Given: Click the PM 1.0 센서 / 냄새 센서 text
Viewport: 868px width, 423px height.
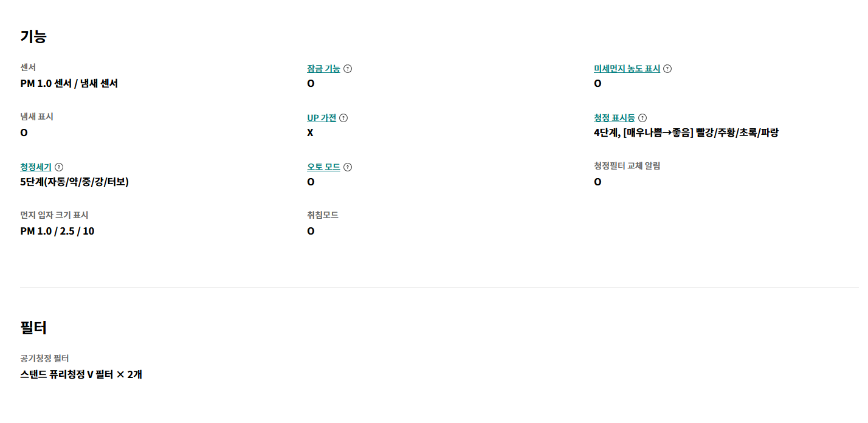Looking at the screenshot, I should pyautogui.click(x=69, y=83).
